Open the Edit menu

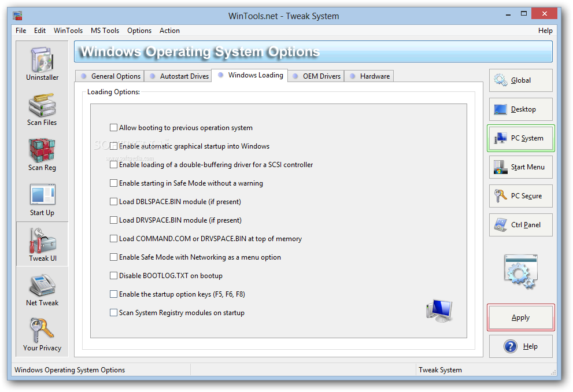[40, 31]
